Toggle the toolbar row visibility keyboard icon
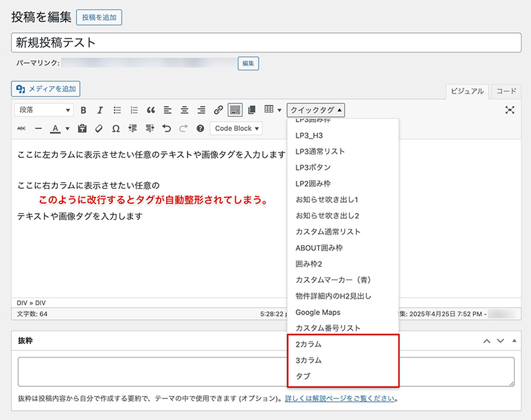The height and width of the screenshot is (420, 531). (x=235, y=110)
